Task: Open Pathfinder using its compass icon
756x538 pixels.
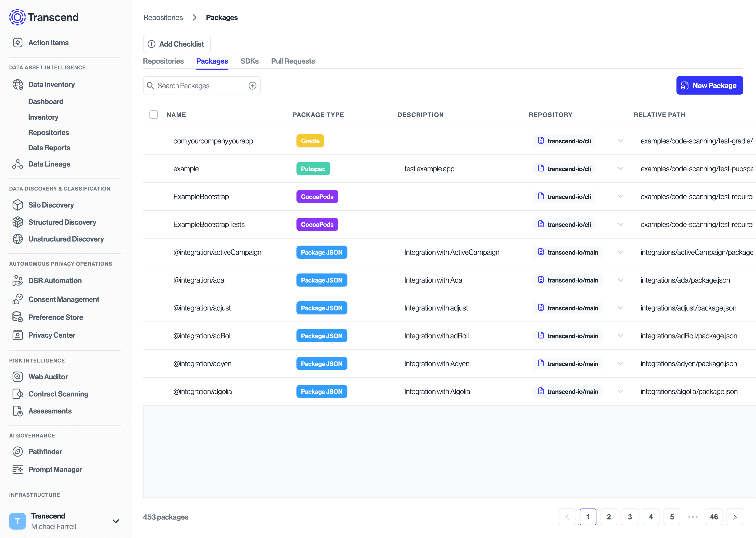Action: click(18, 452)
